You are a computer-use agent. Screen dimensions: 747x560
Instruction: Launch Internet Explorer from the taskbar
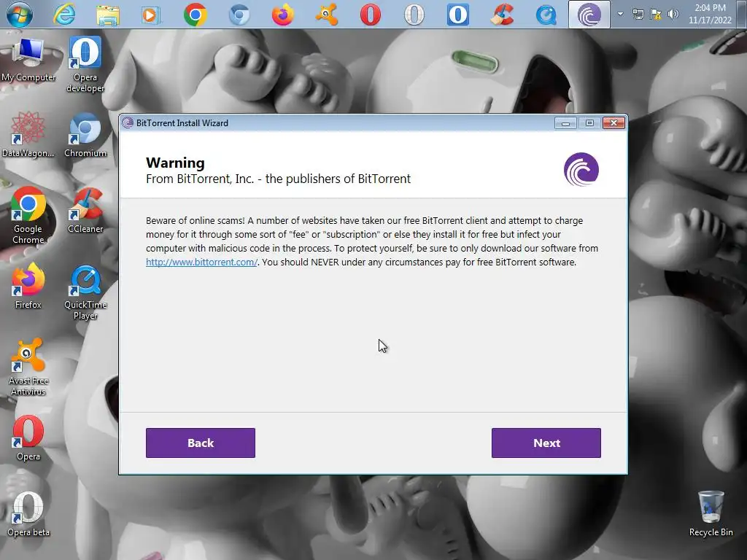click(x=64, y=15)
